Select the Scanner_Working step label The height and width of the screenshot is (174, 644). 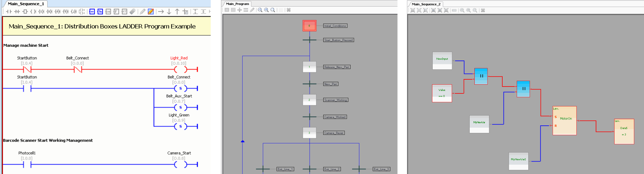pyautogui.click(x=335, y=100)
